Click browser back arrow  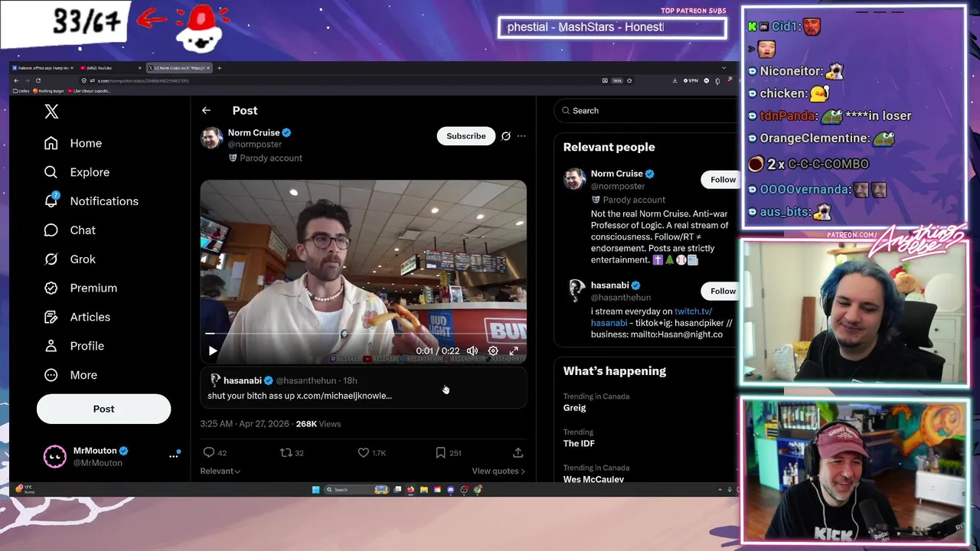(16, 80)
